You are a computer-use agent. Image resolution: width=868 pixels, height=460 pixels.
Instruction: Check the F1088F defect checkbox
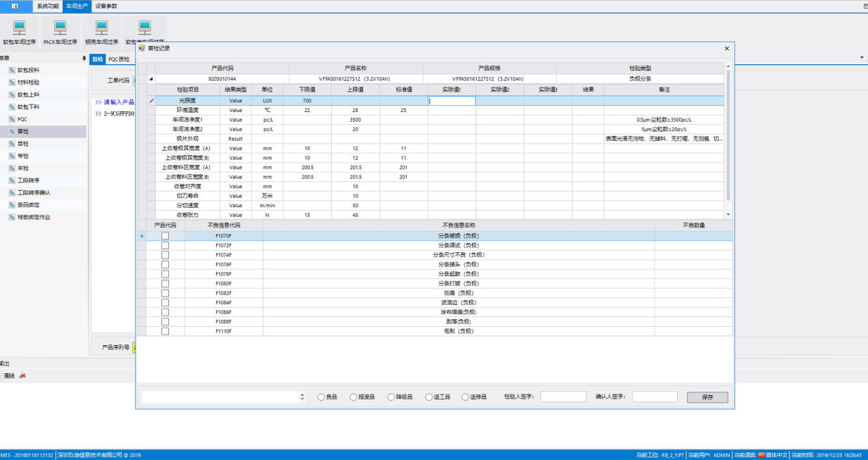coord(165,322)
